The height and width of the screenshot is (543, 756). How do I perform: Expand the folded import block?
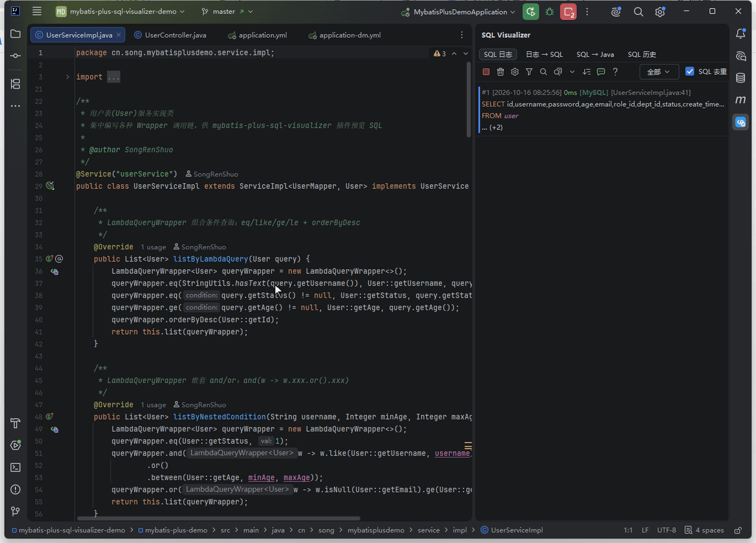[x=67, y=77]
